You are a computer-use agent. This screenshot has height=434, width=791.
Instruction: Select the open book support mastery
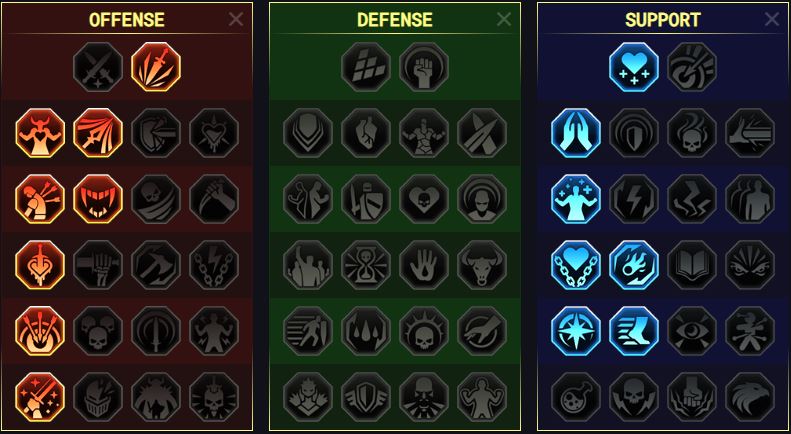[x=692, y=265]
